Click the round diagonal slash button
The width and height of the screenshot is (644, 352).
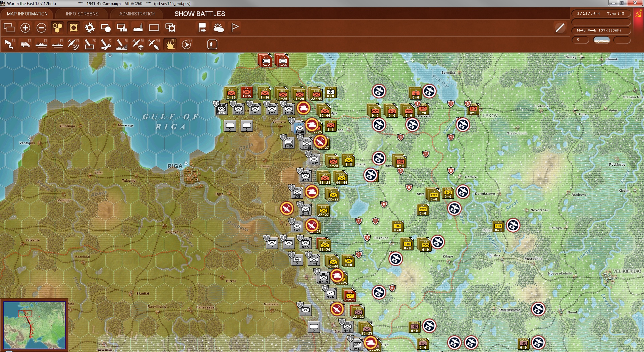coord(560,28)
